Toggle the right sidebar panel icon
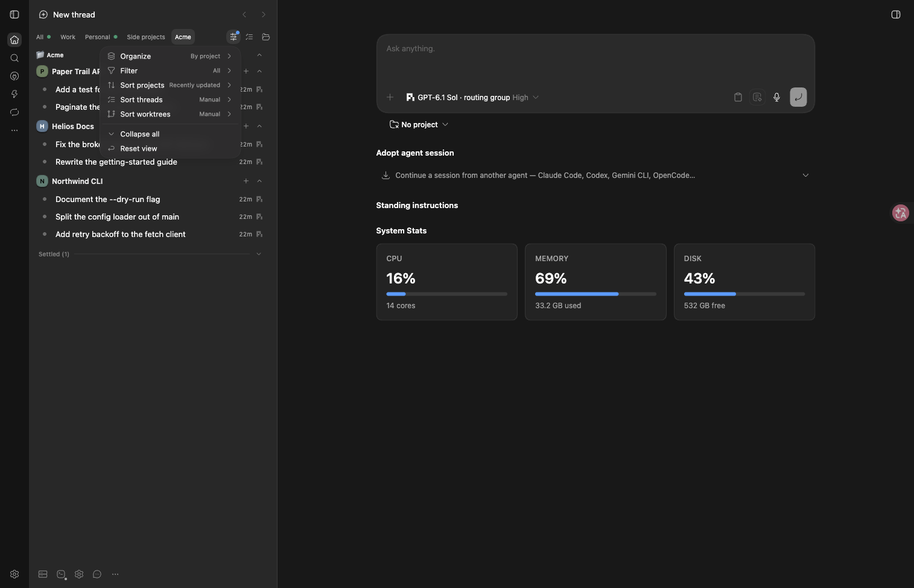Viewport: 914px width, 588px height. (x=896, y=14)
